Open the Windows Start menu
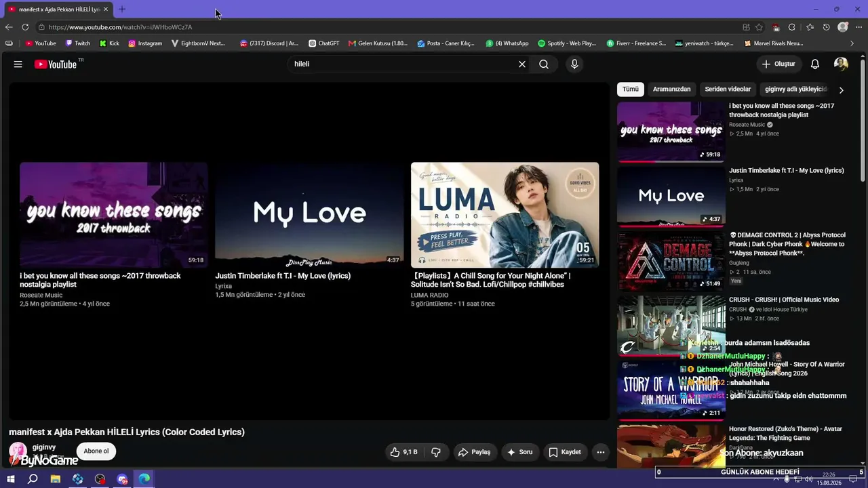 click(x=11, y=479)
